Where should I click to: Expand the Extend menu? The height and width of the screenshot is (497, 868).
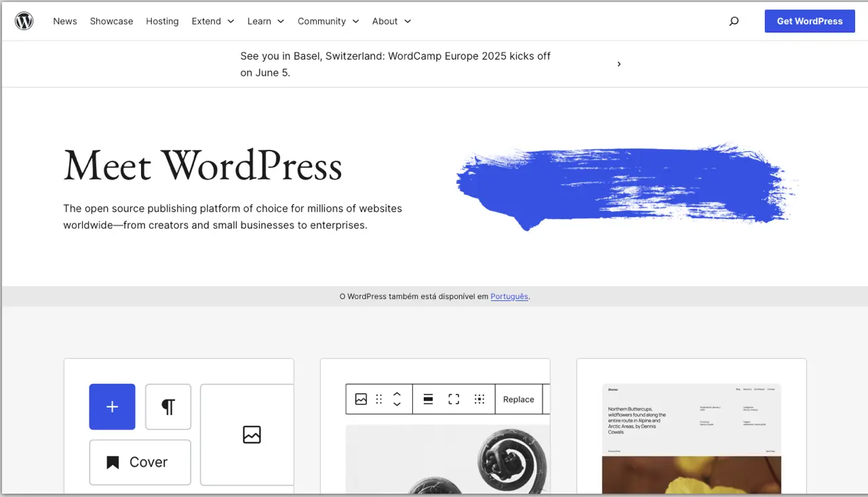pyautogui.click(x=213, y=21)
